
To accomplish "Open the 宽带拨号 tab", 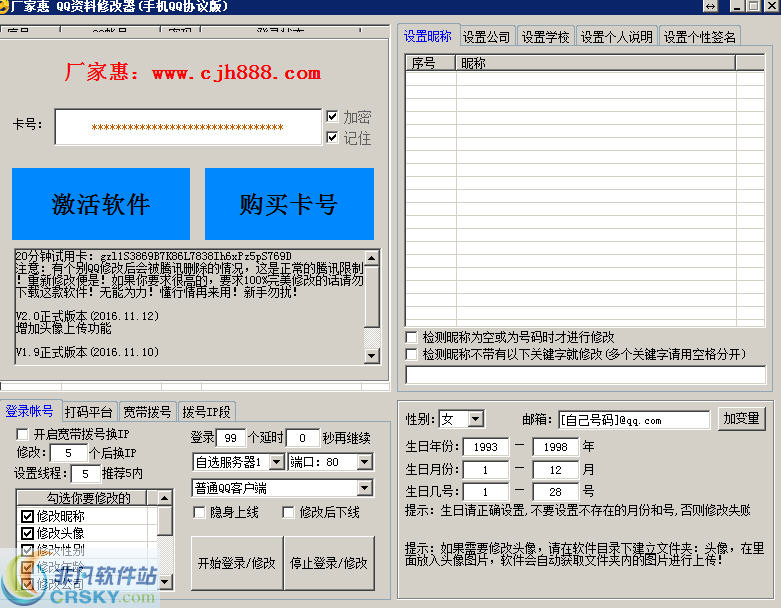I will coord(147,412).
